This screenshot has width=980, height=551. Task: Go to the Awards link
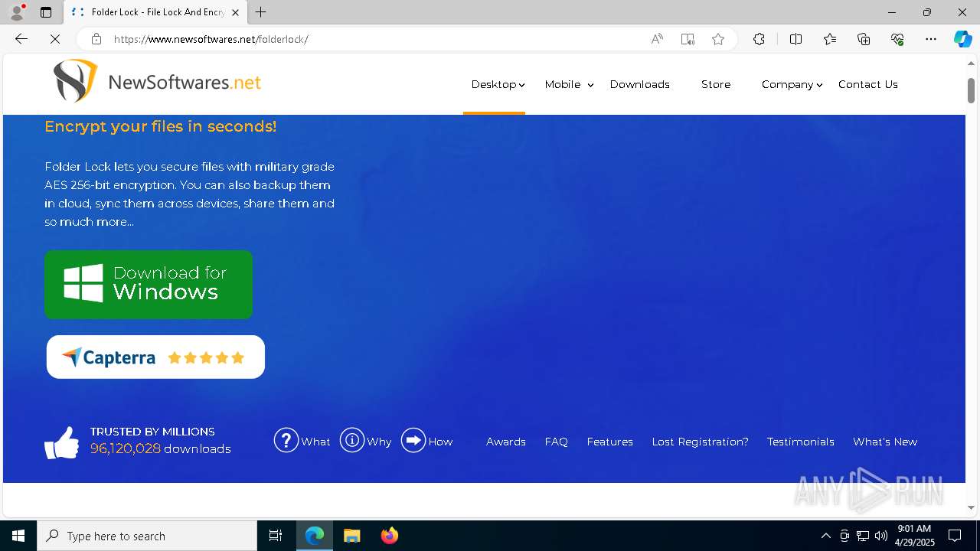point(506,442)
